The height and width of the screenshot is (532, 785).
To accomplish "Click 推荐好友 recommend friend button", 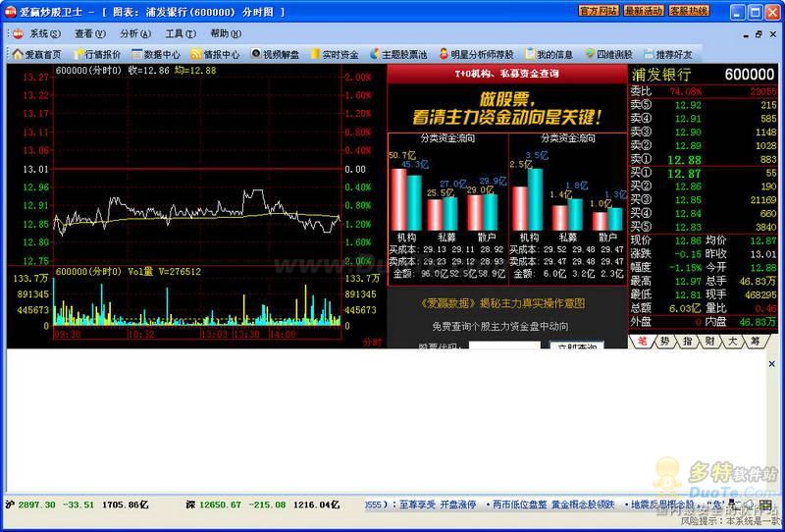I will click(x=668, y=54).
